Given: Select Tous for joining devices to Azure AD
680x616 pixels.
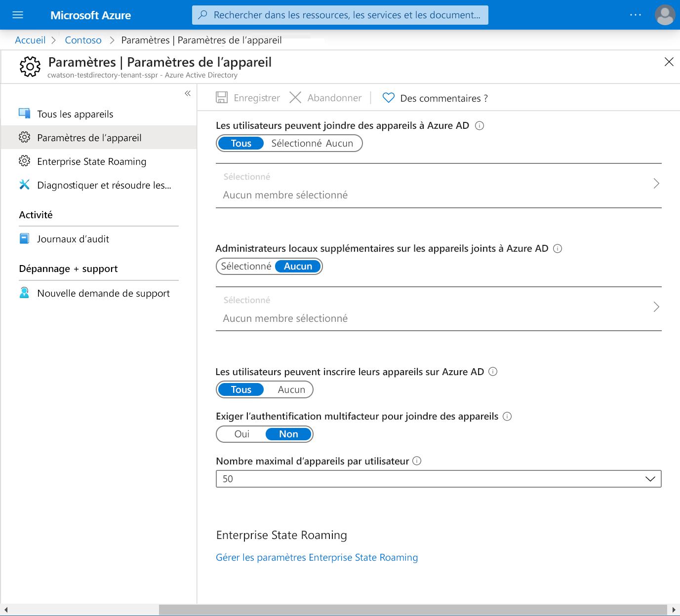Looking at the screenshot, I should point(241,143).
